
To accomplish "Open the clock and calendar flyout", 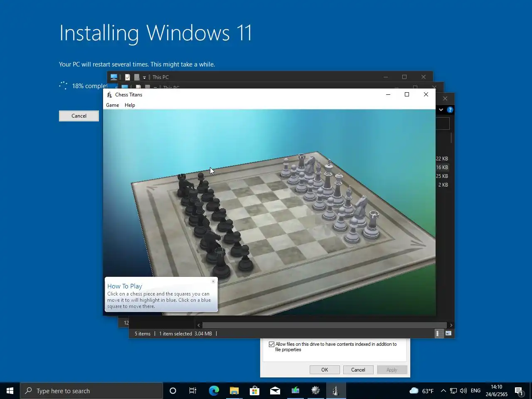I will [497, 391].
